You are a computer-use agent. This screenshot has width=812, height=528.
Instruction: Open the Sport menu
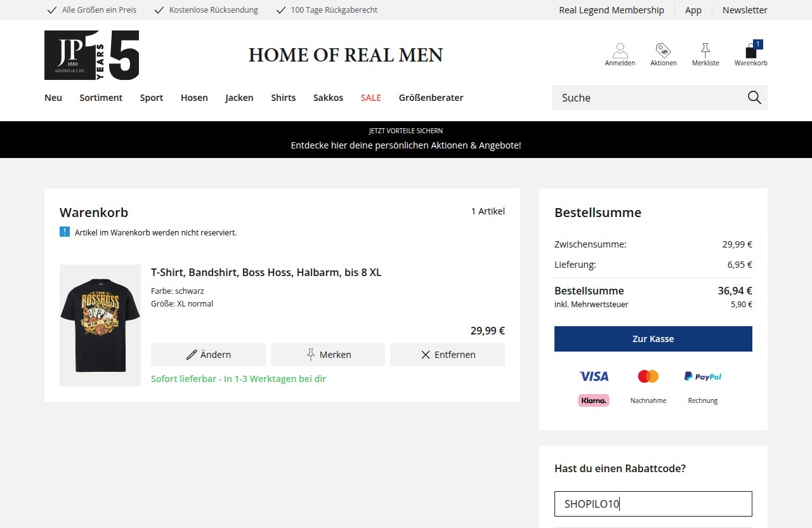pos(152,98)
